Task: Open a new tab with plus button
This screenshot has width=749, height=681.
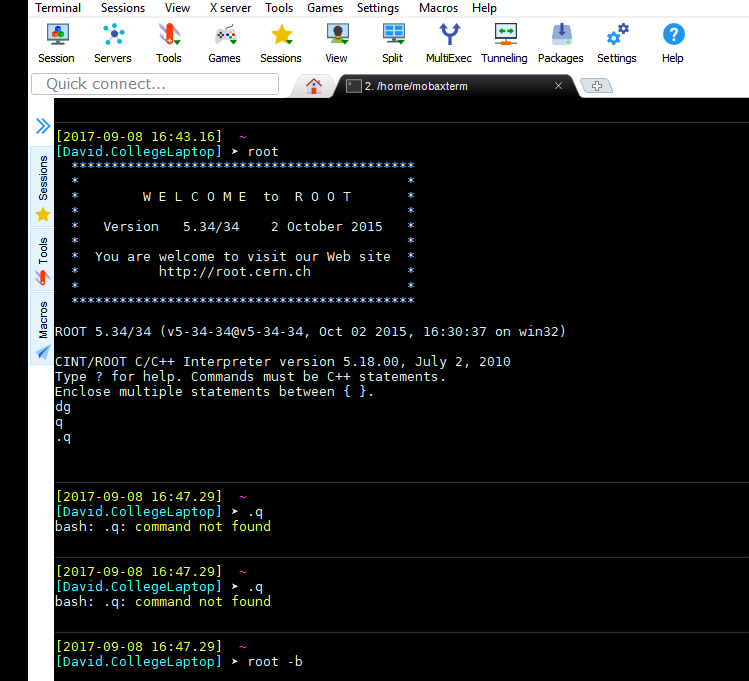Action: pyautogui.click(x=596, y=86)
